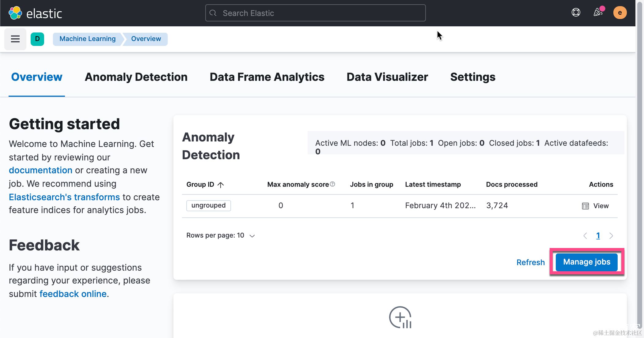Switch to Anomaly Detection tab

(x=136, y=77)
